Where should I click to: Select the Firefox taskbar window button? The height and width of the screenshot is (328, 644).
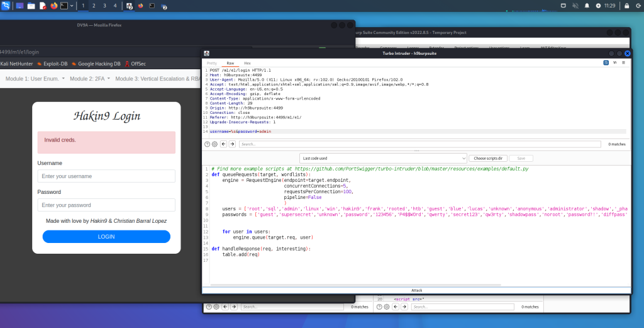tap(141, 6)
